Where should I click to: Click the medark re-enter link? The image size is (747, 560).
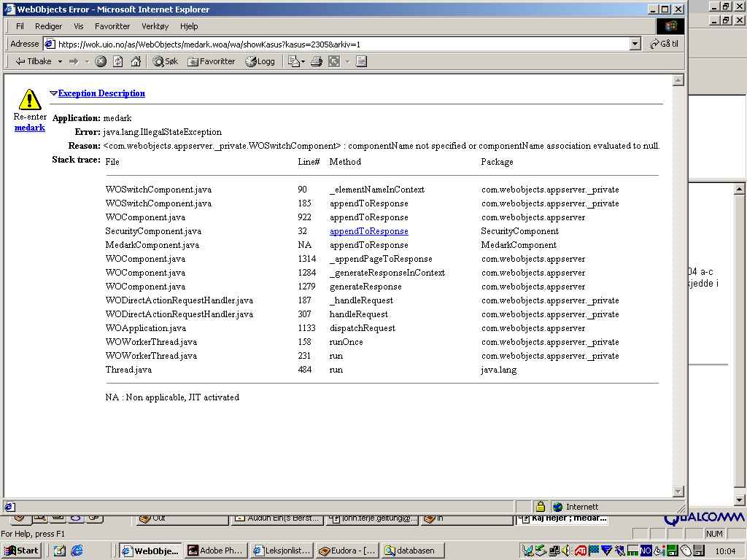[x=30, y=128]
